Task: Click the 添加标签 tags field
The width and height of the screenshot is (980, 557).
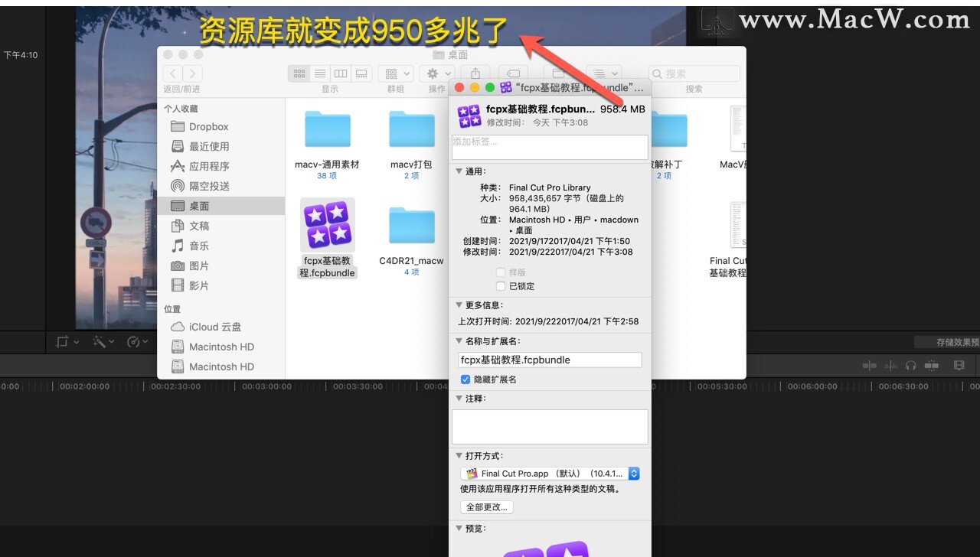Action: (x=550, y=147)
